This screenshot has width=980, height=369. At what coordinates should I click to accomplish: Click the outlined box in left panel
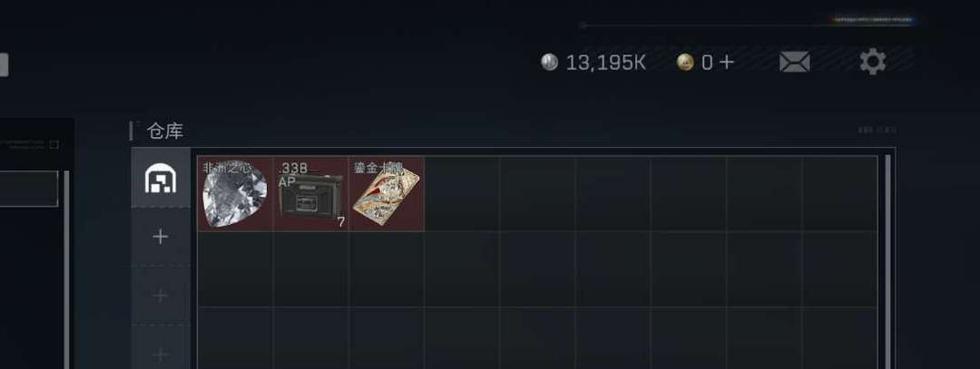[x=29, y=189]
